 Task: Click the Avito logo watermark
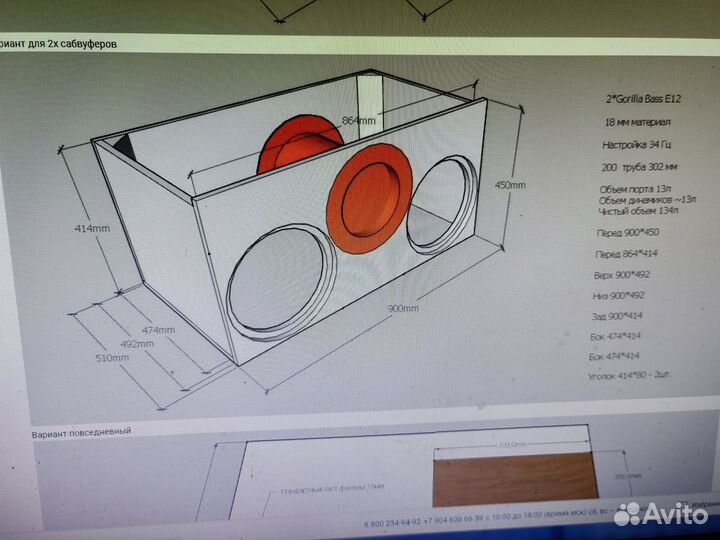662,513
